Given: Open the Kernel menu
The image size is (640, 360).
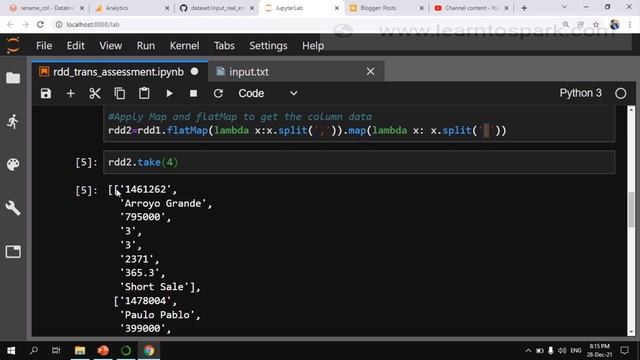Looking at the screenshot, I should click(184, 46).
